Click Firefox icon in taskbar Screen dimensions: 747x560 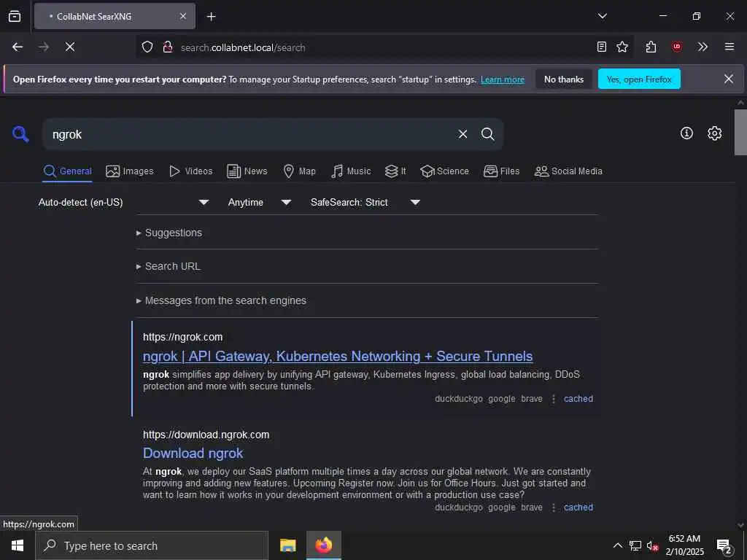(x=323, y=545)
